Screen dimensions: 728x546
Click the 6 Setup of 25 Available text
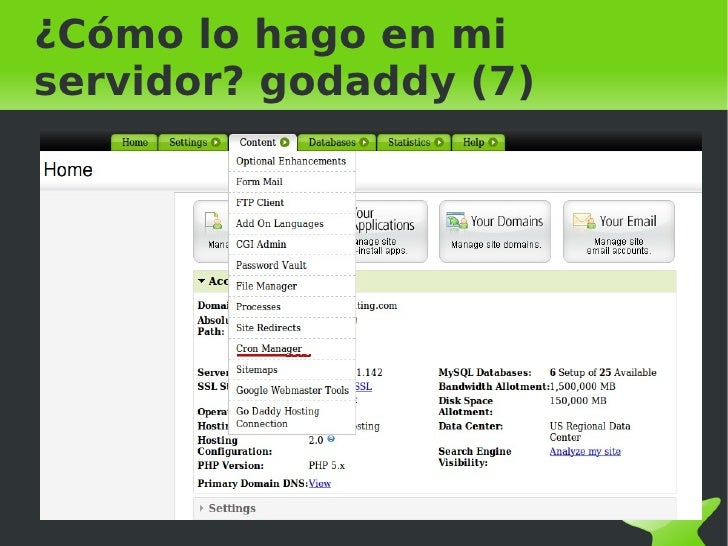click(x=603, y=372)
